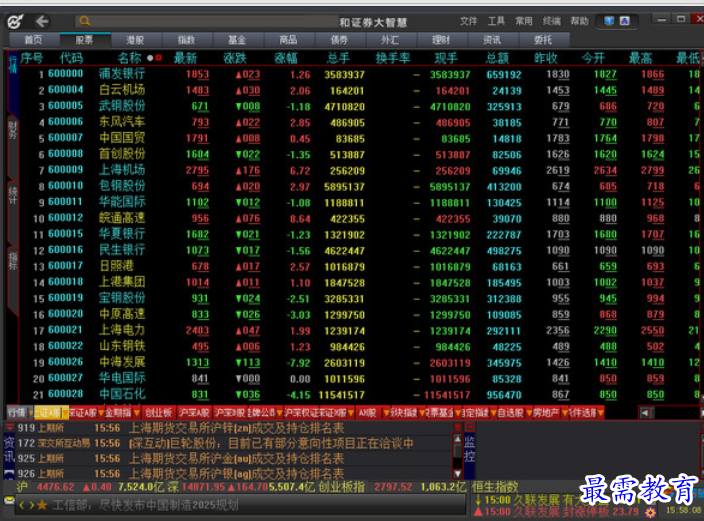This screenshot has width=704, height=521.
Task: Click the blue 'A' toolbar icon
Action: tap(625, 21)
